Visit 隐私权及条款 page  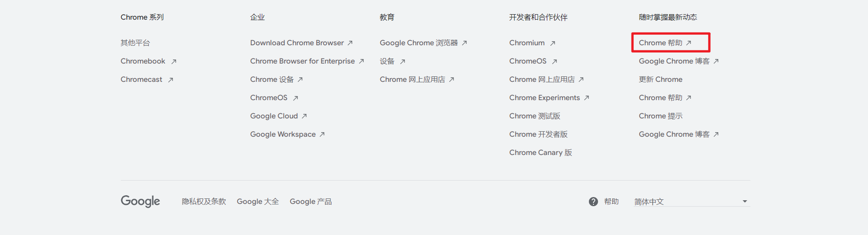[204, 202]
